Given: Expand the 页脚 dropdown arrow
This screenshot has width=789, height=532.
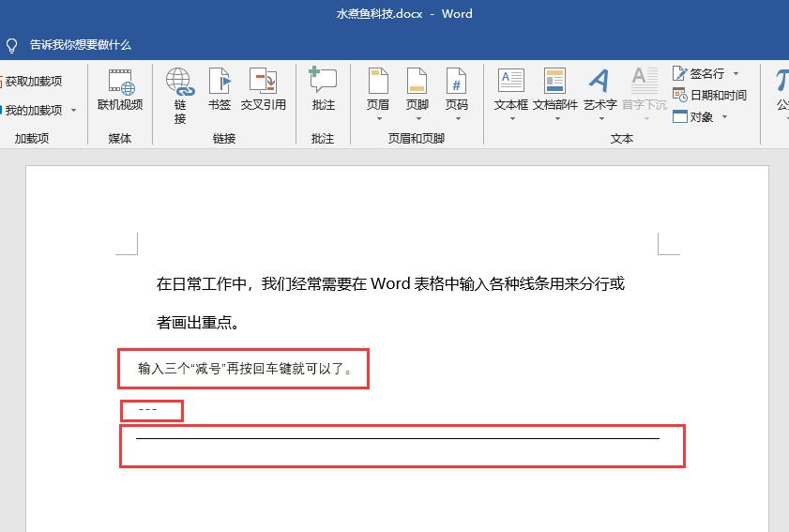Looking at the screenshot, I should (x=418, y=119).
